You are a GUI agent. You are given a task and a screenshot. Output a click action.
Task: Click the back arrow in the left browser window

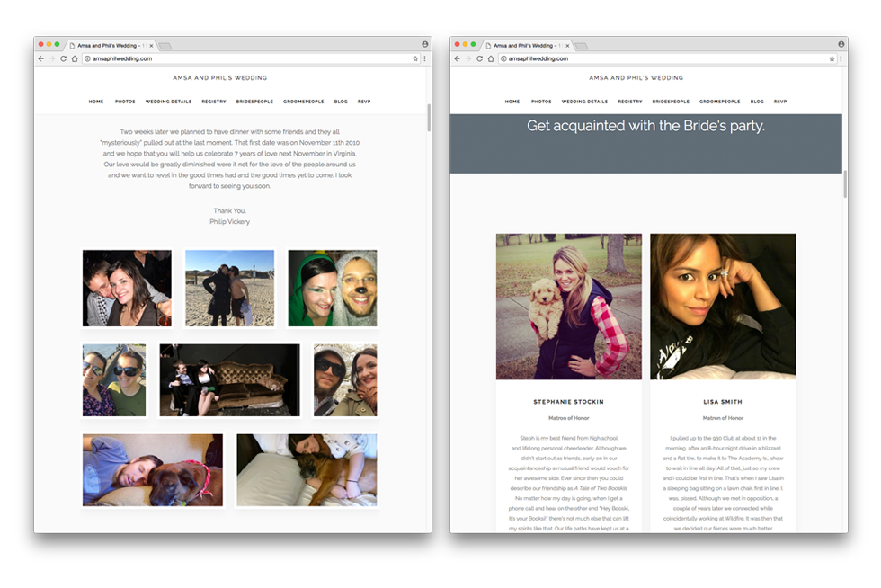tap(41, 58)
